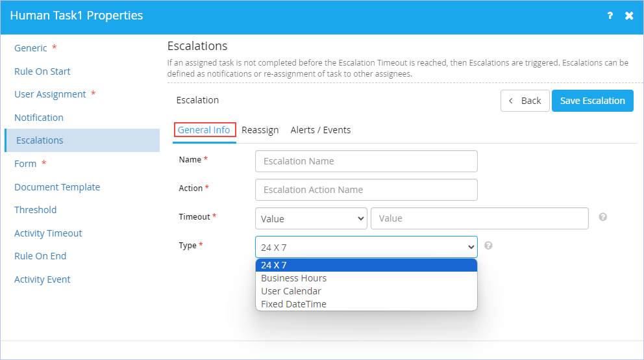This screenshot has width=644, height=360.
Task: Close the Human Task1 Properties dialog
Action: (x=629, y=16)
